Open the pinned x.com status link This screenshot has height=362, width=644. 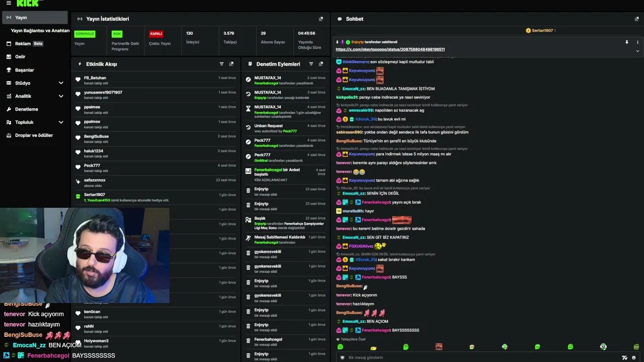[390, 49]
